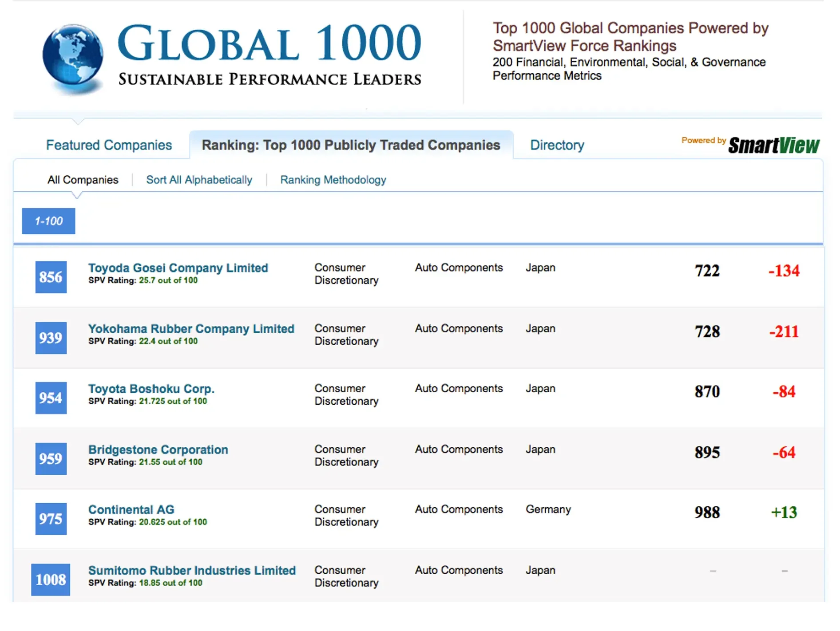Open Toyoda Gosei Company Limited link
The image size is (840, 631).
click(178, 268)
